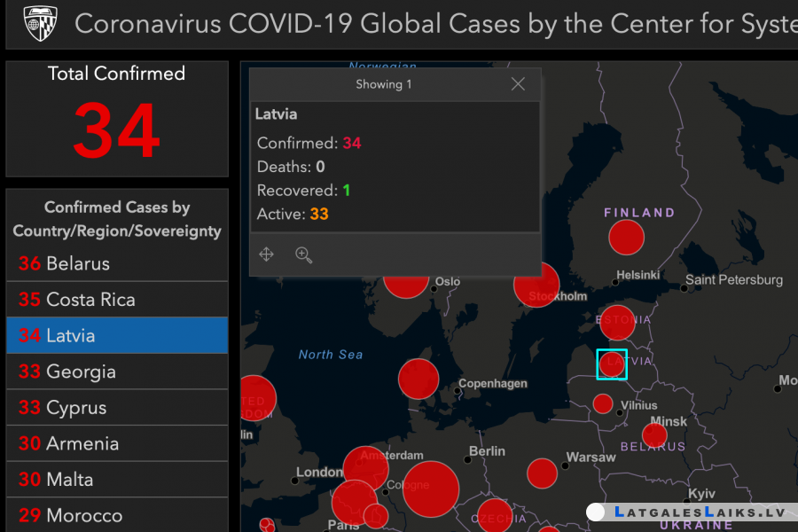
Task: Click the Berlin city label
Action: click(487, 451)
